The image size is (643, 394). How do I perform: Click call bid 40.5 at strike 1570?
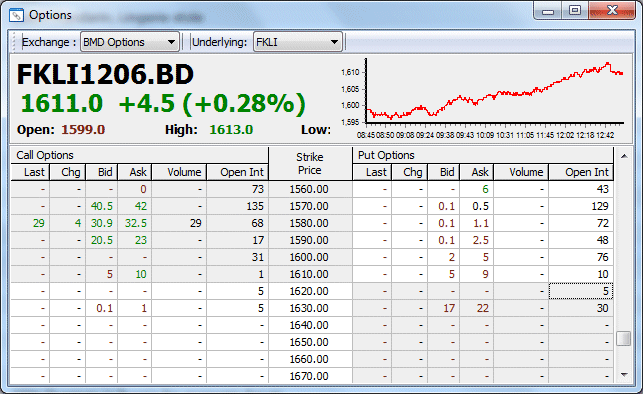102,206
